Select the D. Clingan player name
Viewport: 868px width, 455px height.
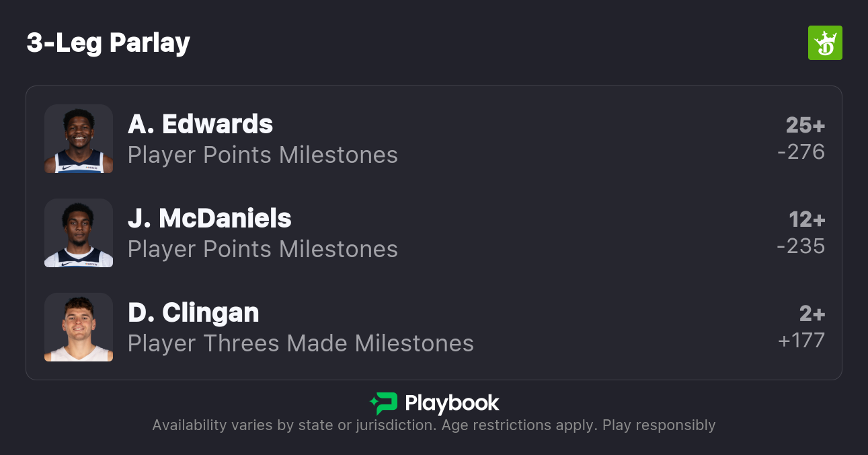[194, 312]
